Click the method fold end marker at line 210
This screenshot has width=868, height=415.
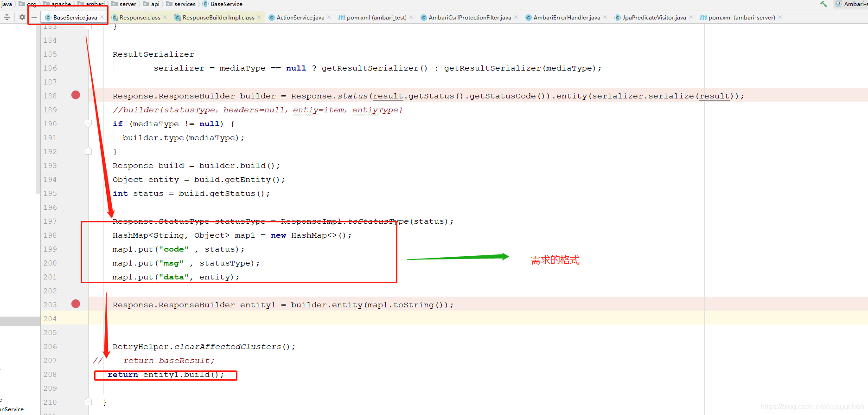(88, 402)
